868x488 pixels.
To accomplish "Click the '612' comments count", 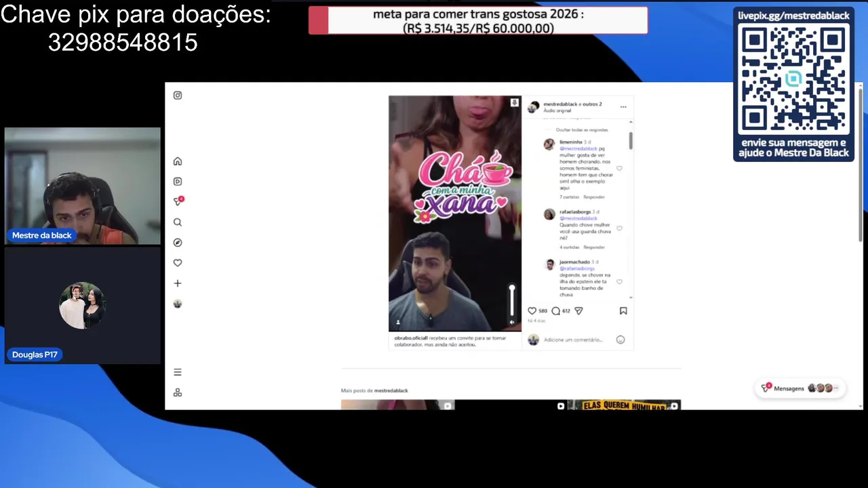I will [x=566, y=311].
